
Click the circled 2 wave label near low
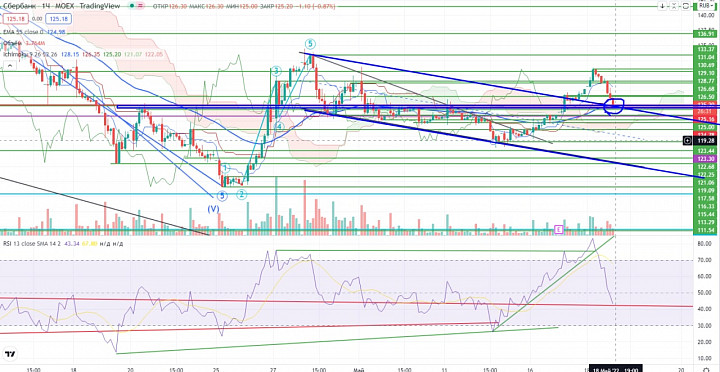[x=242, y=195]
